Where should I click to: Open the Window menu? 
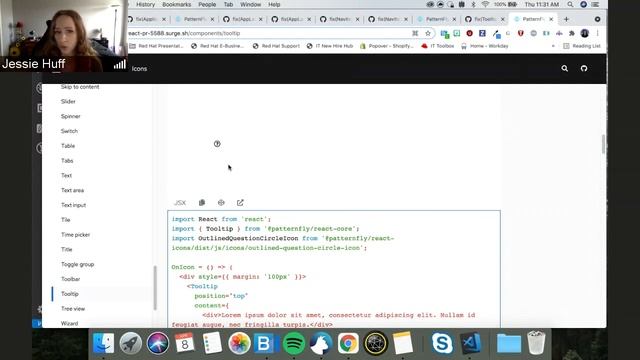(250, 4)
